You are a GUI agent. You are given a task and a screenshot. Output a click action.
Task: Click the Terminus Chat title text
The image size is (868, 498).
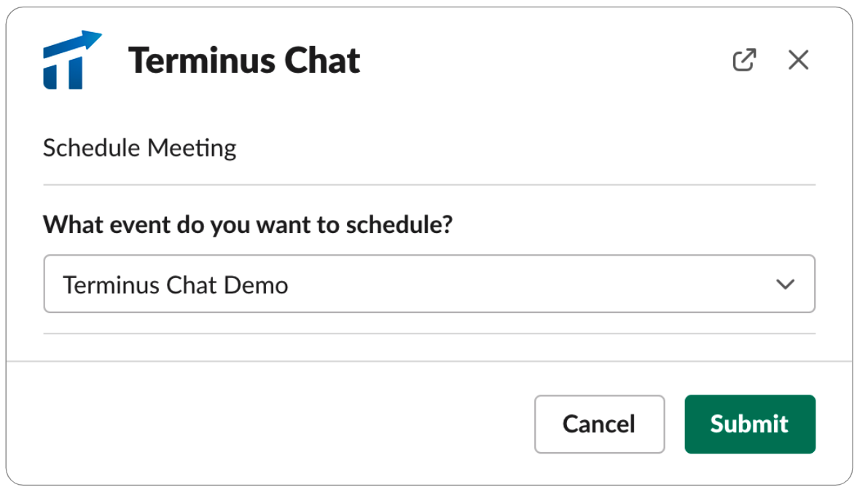pyautogui.click(x=244, y=60)
